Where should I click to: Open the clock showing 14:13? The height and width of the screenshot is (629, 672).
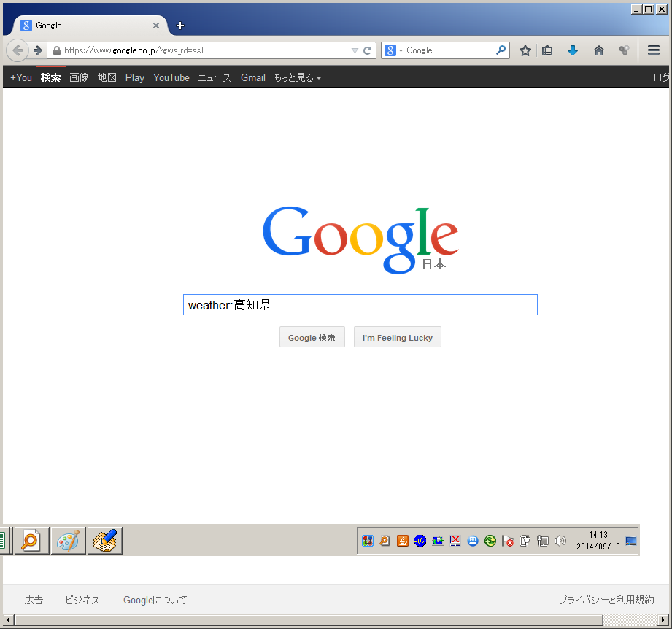point(598,540)
